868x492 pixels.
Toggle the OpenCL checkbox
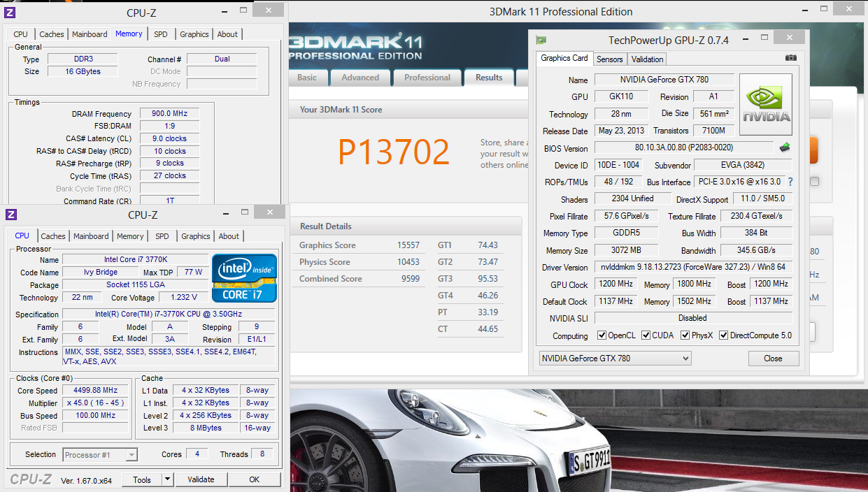coord(602,335)
